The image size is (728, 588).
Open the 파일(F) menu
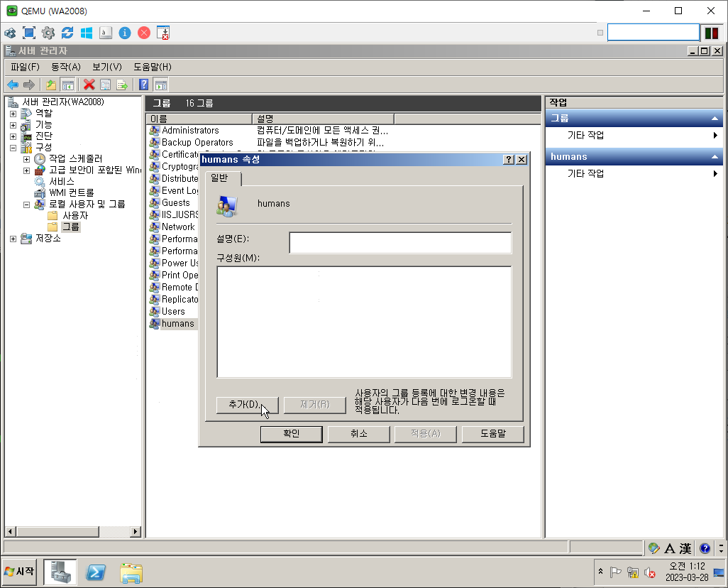pyautogui.click(x=25, y=67)
